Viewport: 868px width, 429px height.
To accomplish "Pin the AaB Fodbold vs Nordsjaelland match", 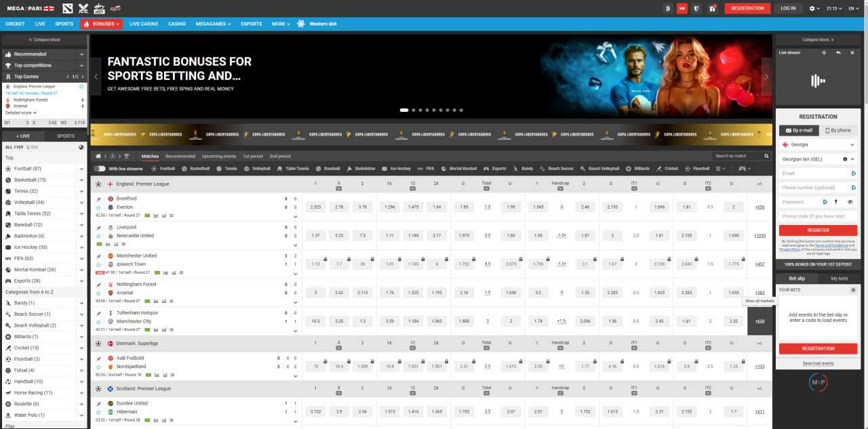I will click(98, 358).
